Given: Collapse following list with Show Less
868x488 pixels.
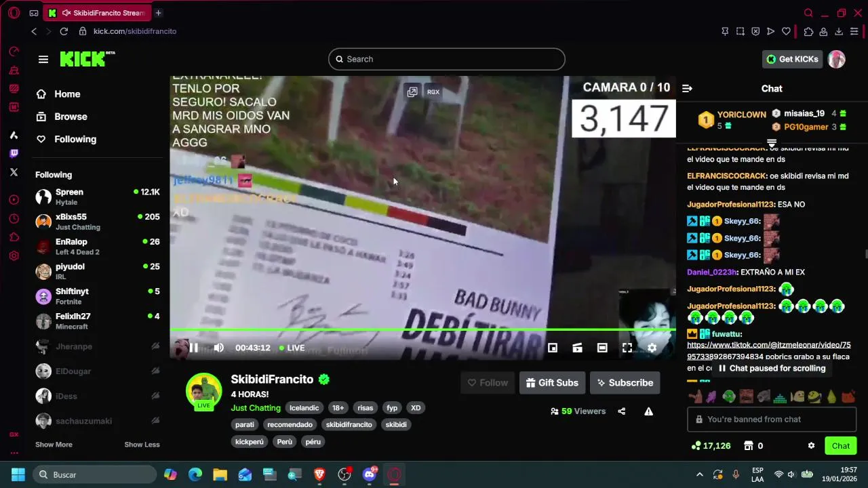Looking at the screenshot, I should click(142, 445).
